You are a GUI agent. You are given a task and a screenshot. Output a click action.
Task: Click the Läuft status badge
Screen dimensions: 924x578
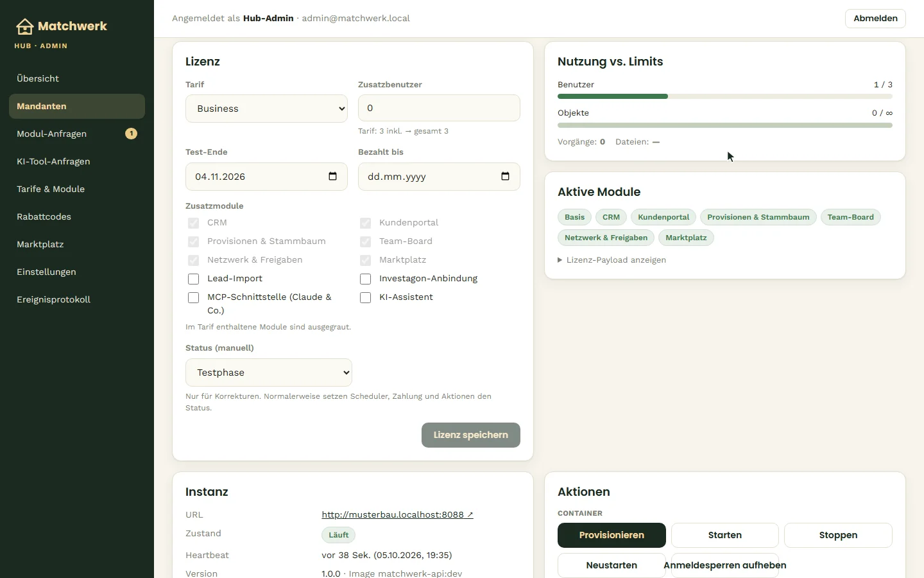click(338, 535)
